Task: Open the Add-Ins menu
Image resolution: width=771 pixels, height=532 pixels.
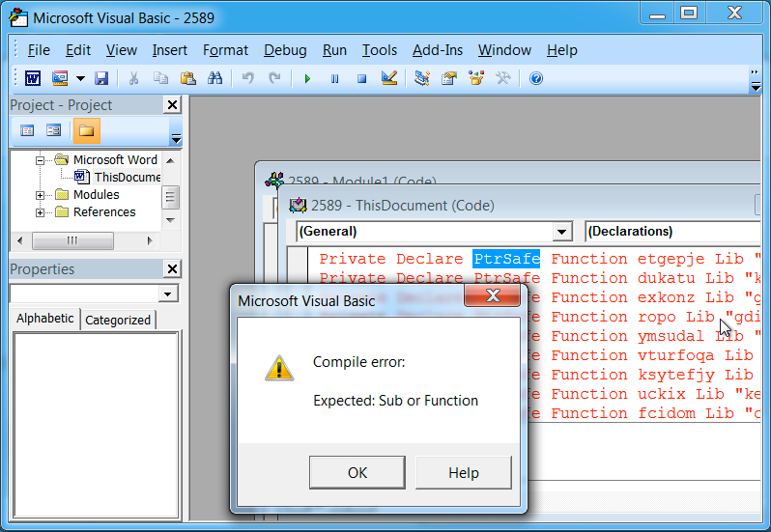Action: click(438, 50)
